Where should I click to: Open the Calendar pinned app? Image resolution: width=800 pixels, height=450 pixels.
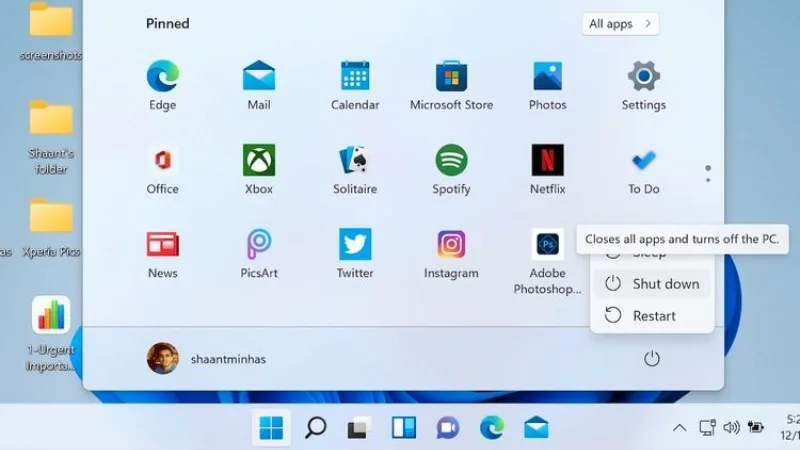click(355, 86)
